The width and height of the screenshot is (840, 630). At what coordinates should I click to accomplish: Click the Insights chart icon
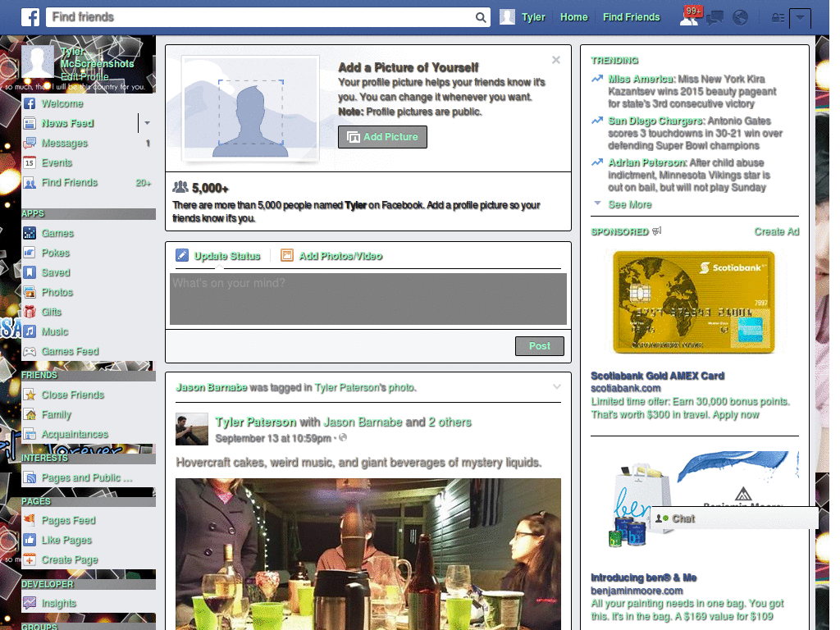[x=30, y=603]
